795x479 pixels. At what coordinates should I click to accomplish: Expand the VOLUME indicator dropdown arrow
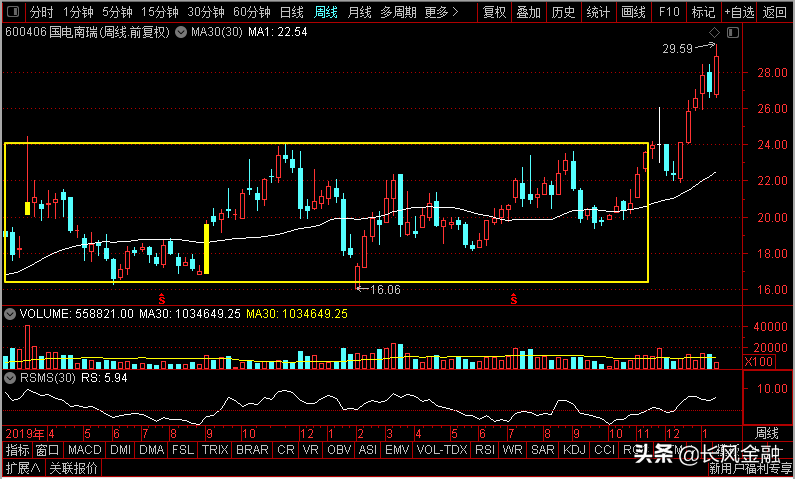pyautogui.click(x=10, y=314)
